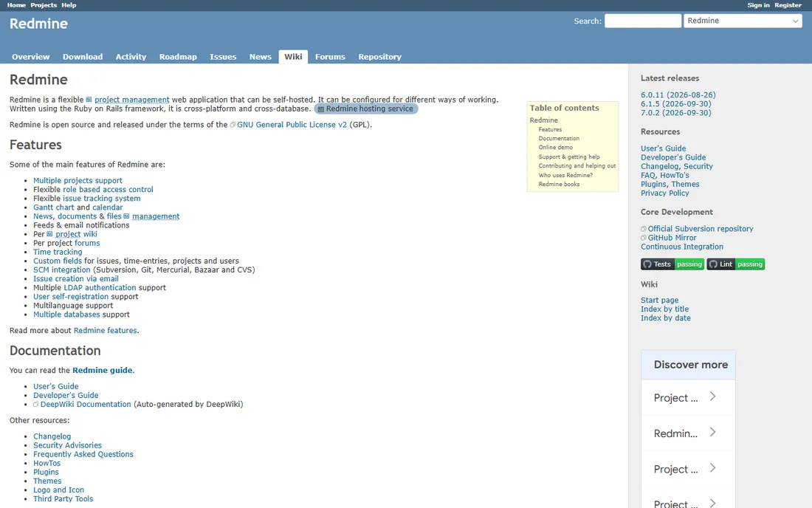Open the Redmine hosting service link

click(365, 109)
